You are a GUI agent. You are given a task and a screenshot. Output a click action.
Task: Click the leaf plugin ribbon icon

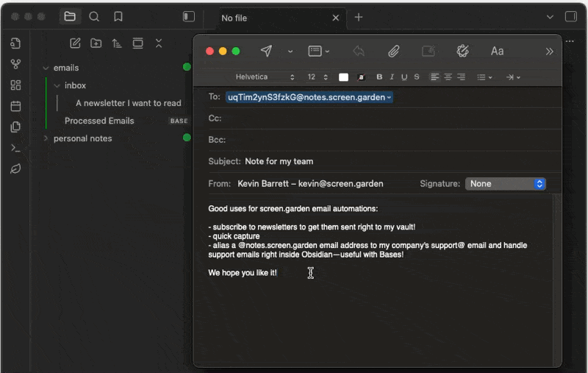(15, 169)
